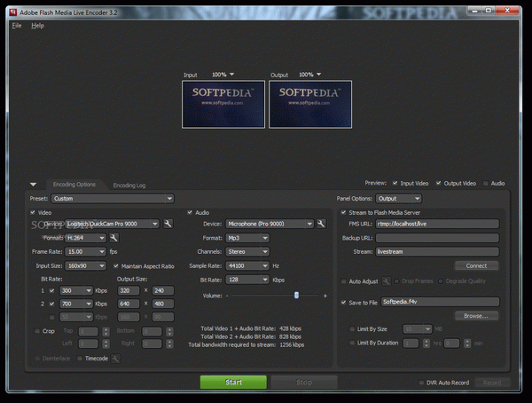Open Input preview zoom 100% dropdown

point(223,75)
